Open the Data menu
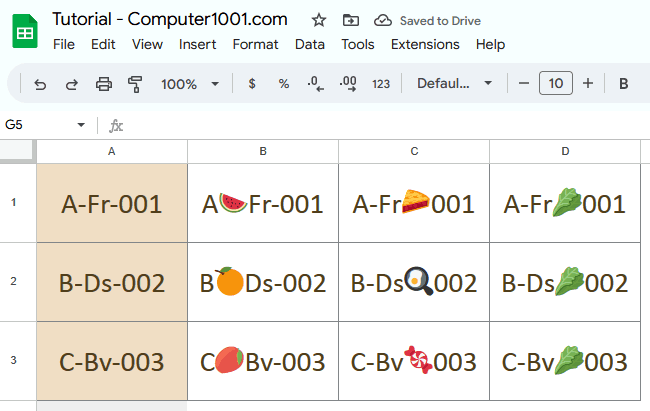The image size is (650, 411). (310, 44)
